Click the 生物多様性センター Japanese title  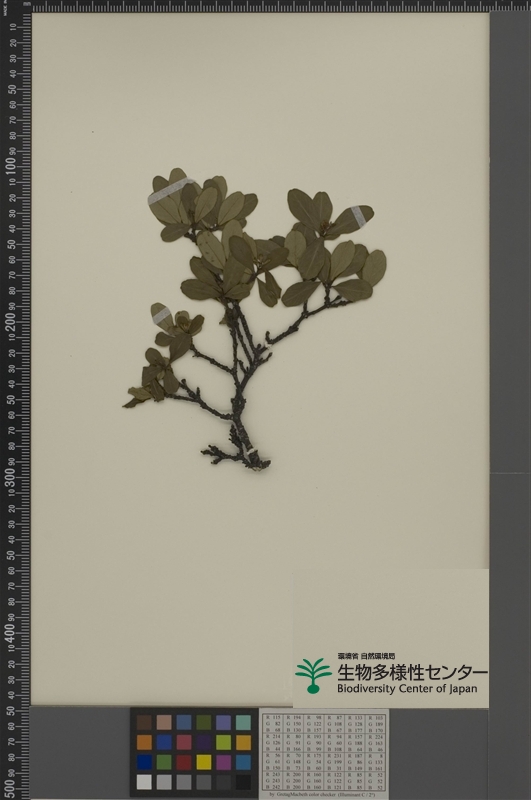click(x=412, y=671)
